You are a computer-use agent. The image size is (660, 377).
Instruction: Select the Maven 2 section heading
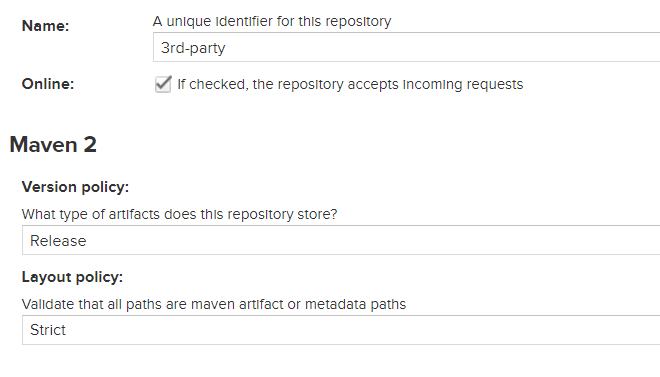click(53, 145)
